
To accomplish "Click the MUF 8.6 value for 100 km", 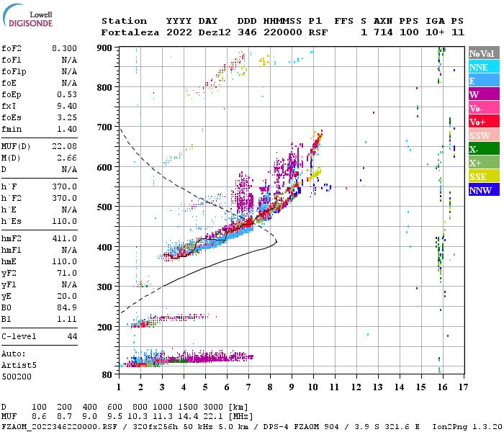I will pyautogui.click(x=39, y=417).
